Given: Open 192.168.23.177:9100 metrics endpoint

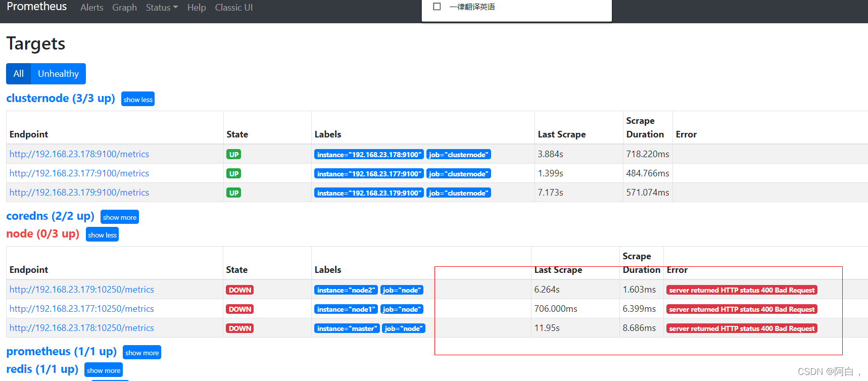Looking at the screenshot, I should 79,173.
